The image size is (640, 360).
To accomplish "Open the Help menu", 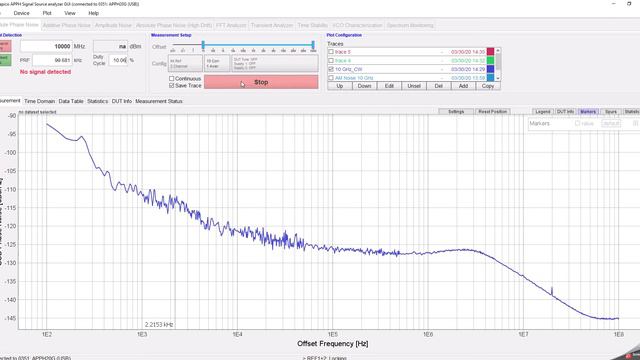I will (x=93, y=13).
